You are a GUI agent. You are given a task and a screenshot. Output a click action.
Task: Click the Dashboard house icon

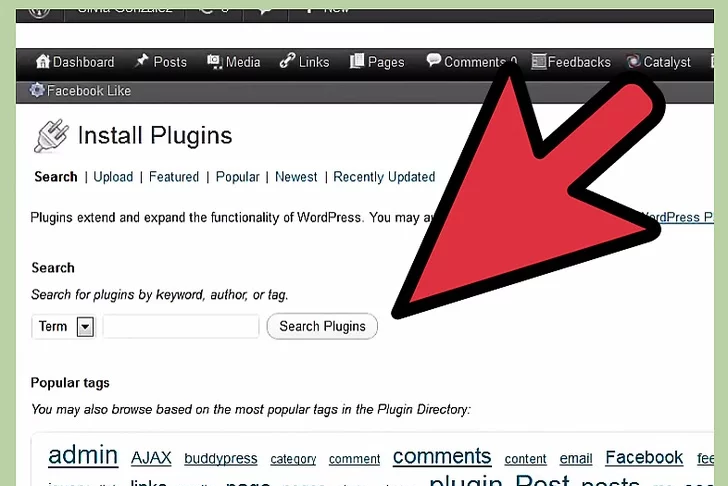point(43,61)
